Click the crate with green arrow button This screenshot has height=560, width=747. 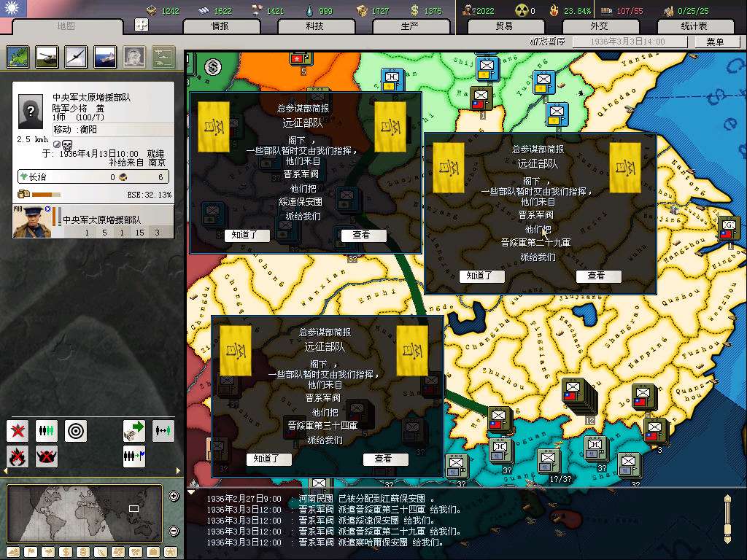click(134, 431)
